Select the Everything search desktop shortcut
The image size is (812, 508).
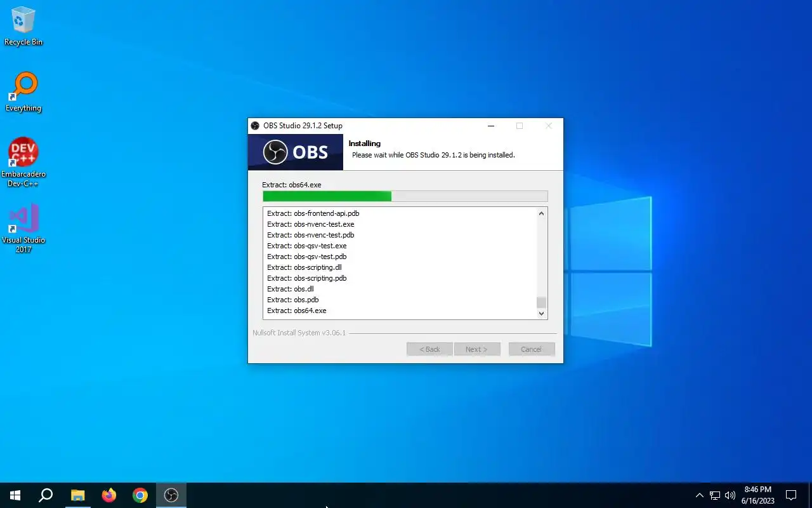tap(23, 93)
